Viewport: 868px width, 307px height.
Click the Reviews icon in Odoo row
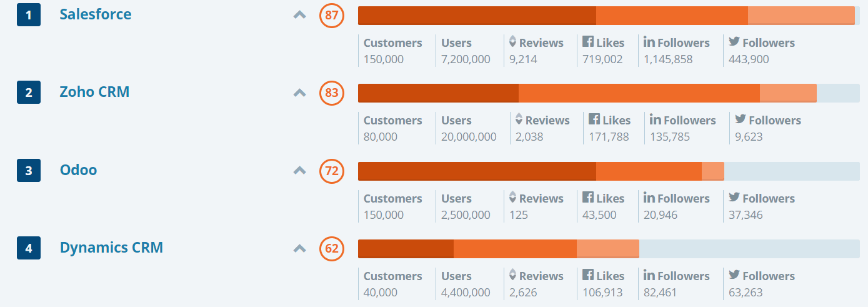pyautogui.click(x=513, y=198)
